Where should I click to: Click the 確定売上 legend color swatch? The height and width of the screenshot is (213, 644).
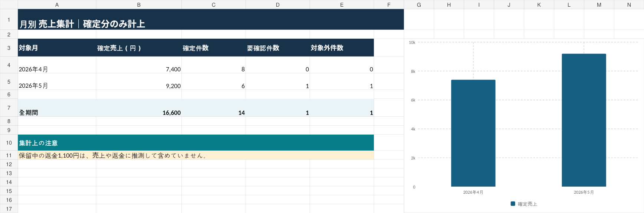[513, 204]
